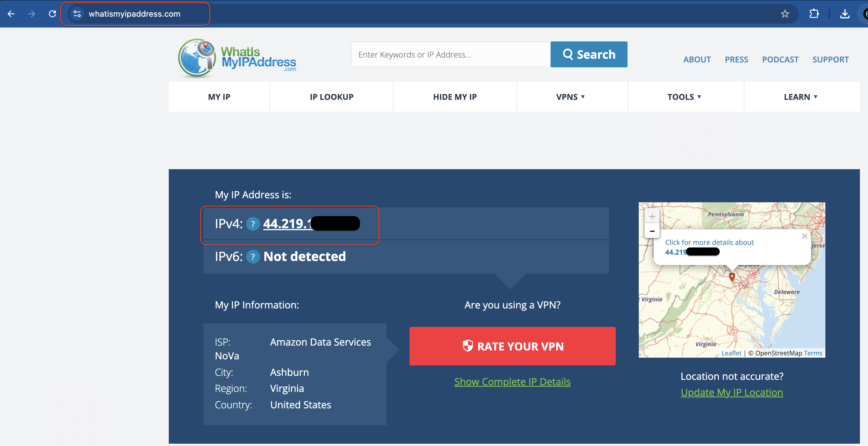Open site information icon in address bar

(x=77, y=14)
